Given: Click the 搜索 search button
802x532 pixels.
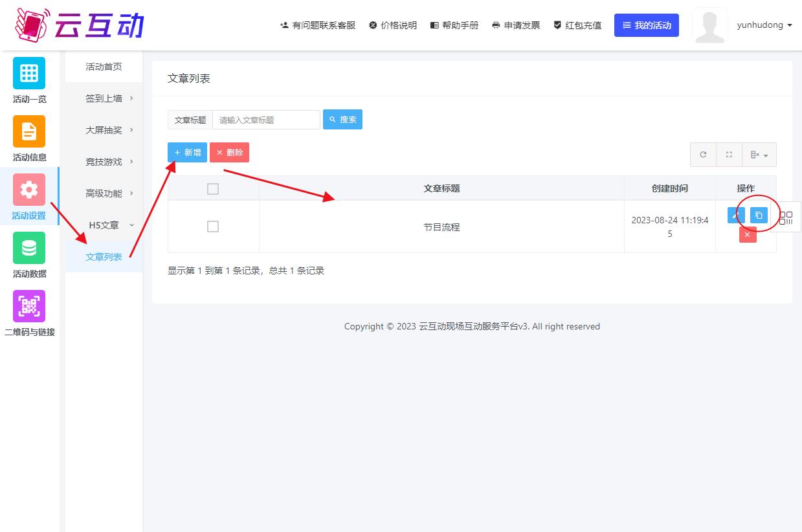Looking at the screenshot, I should 342,120.
